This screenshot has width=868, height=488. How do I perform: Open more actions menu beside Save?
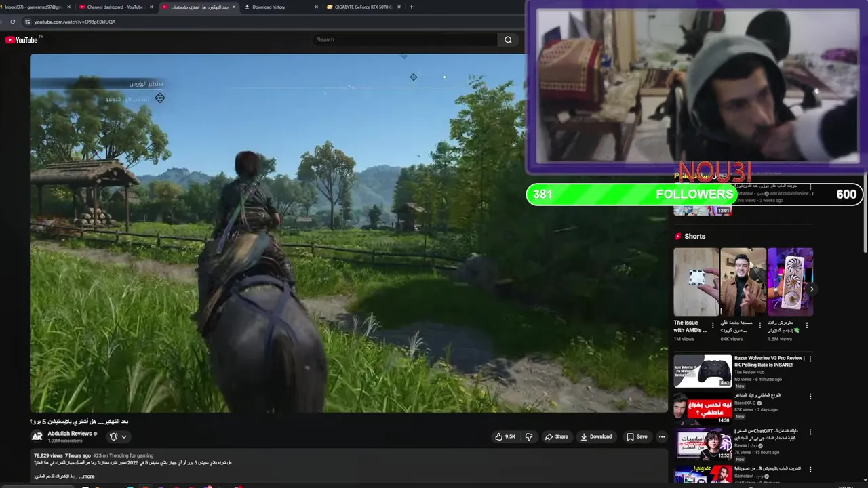coord(662,436)
